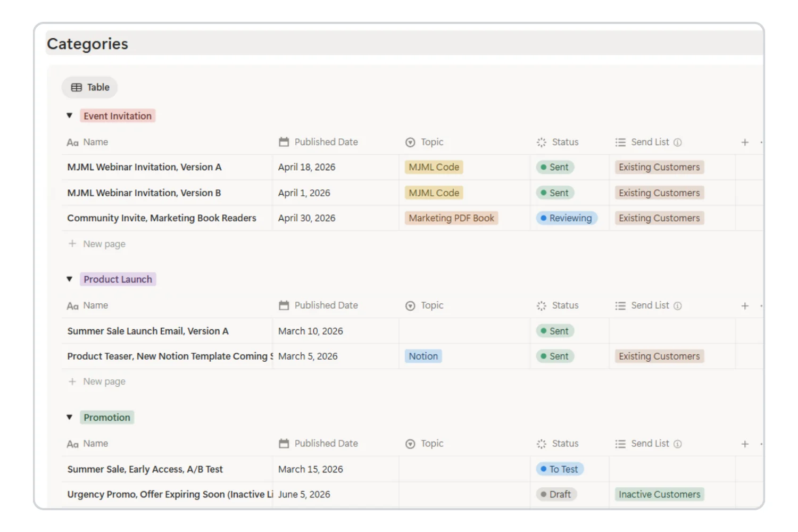Switch to the Table view

coord(89,87)
